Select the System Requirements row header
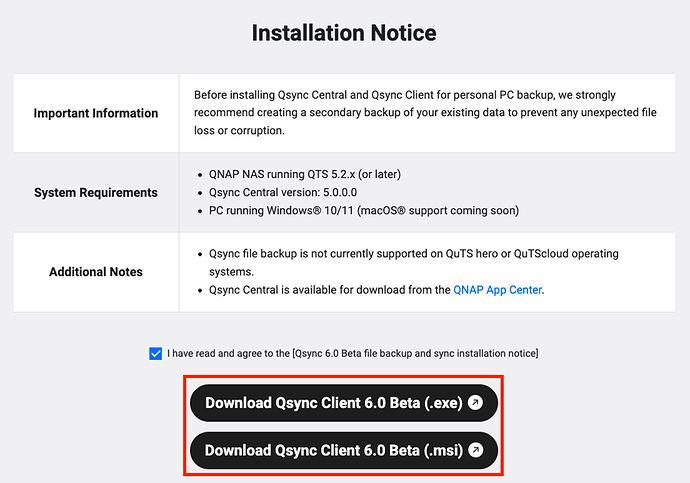Screen dimensions: 690x483 coord(96,192)
